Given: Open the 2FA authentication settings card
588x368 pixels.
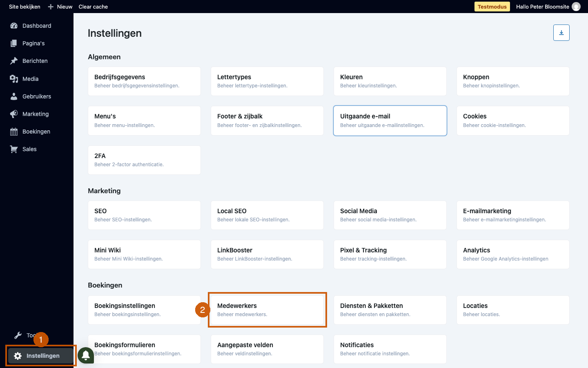Looking at the screenshot, I should click(144, 160).
